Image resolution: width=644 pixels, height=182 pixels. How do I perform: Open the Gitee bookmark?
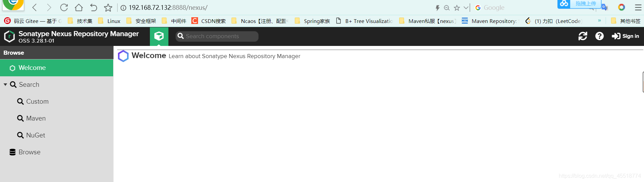point(33,21)
